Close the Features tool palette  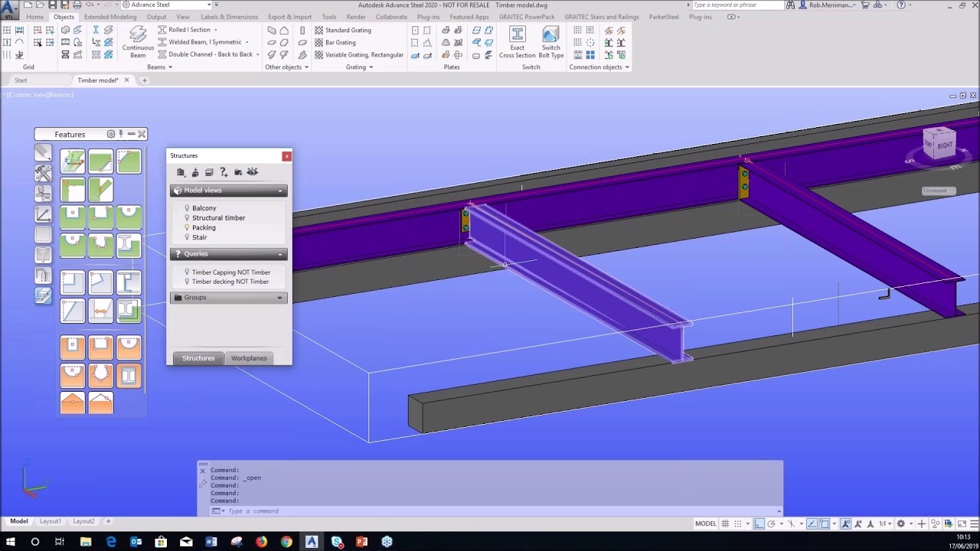(x=142, y=134)
